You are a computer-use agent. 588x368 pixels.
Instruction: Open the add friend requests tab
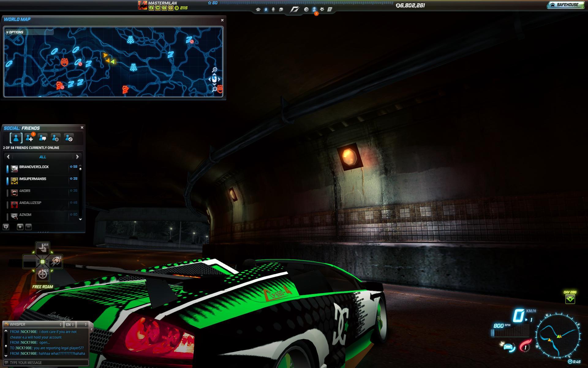point(29,138)
